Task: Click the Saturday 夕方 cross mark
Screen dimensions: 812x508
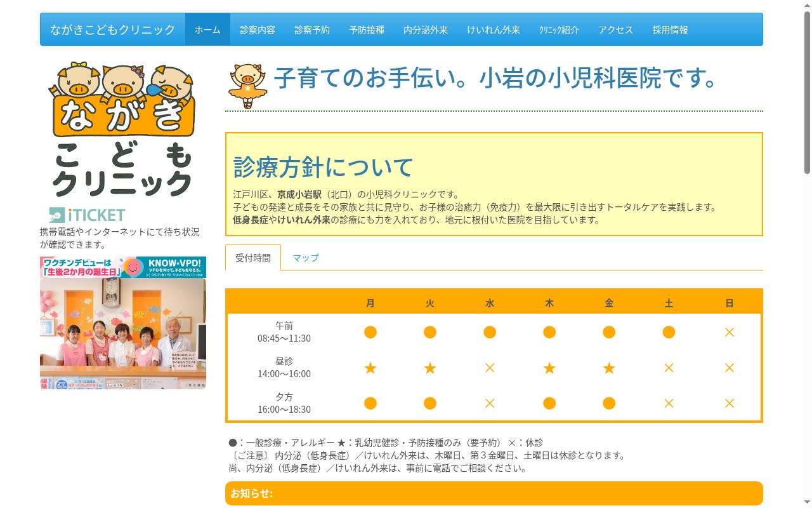Action: [669, 403]
